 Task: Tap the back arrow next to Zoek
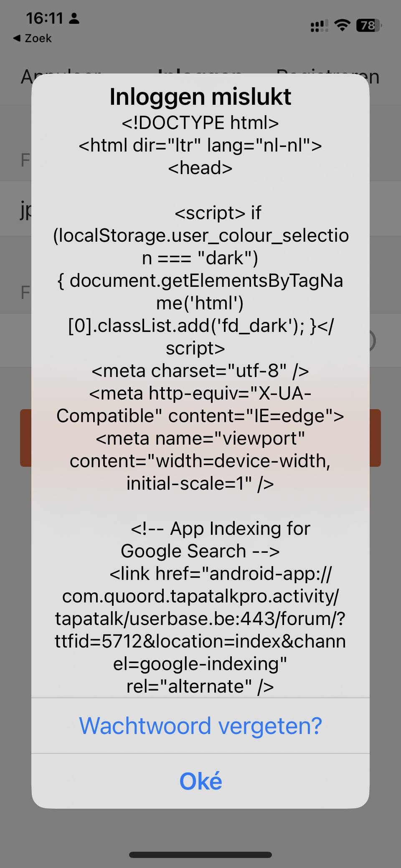17,38
